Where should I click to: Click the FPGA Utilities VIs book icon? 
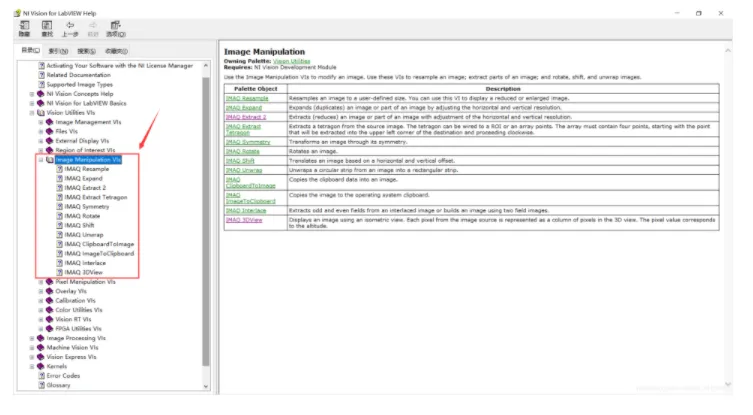pyautogui.click(x=49, y=329)
